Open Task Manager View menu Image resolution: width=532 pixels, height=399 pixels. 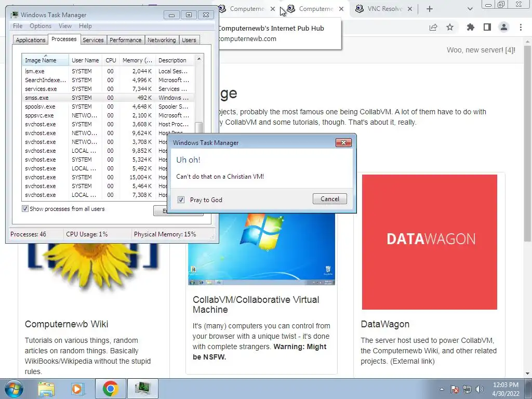tap(65, 26)
